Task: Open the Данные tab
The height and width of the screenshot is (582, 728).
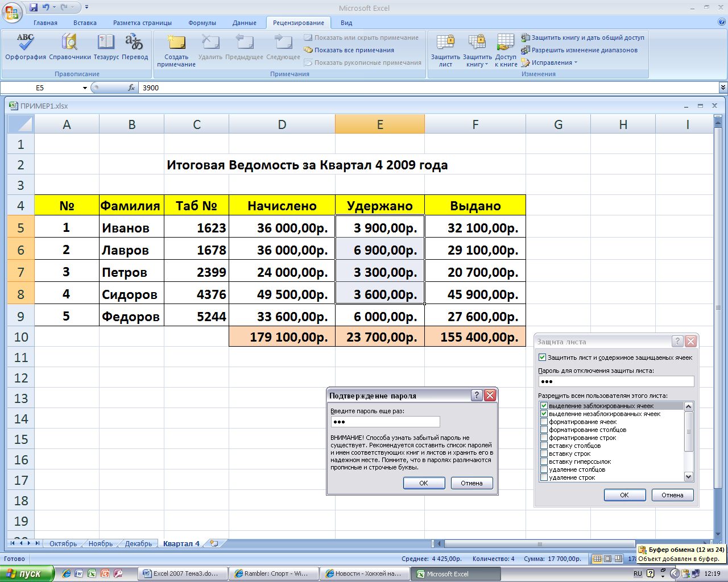Action: [245, 23]
